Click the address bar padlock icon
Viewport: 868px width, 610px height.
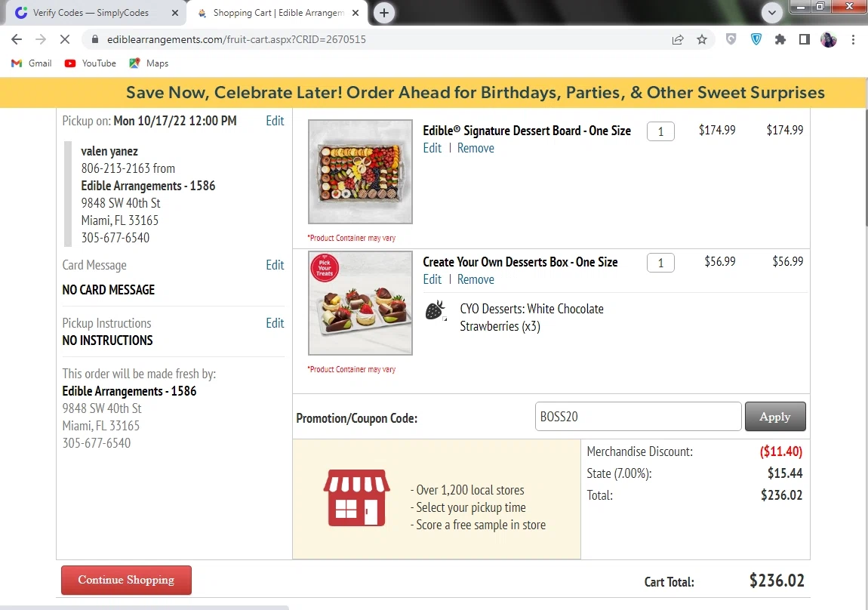point(95,39)
